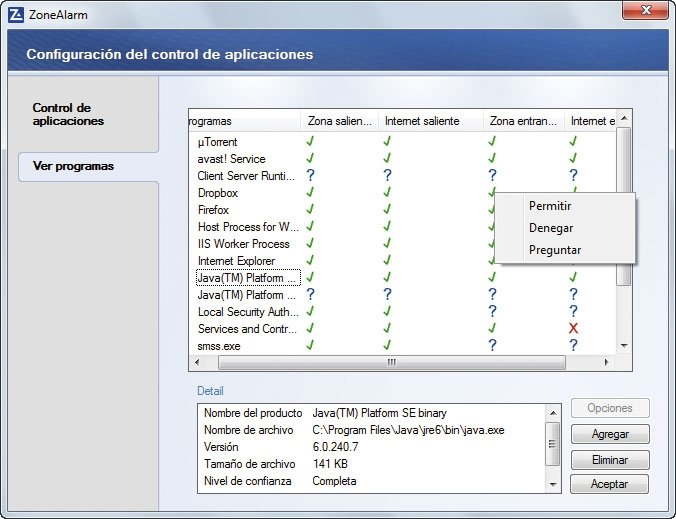This screenshot has height=519, width=676.
Task: Click smss.exe Zona entrante question mark
Action: pos(492,345)
